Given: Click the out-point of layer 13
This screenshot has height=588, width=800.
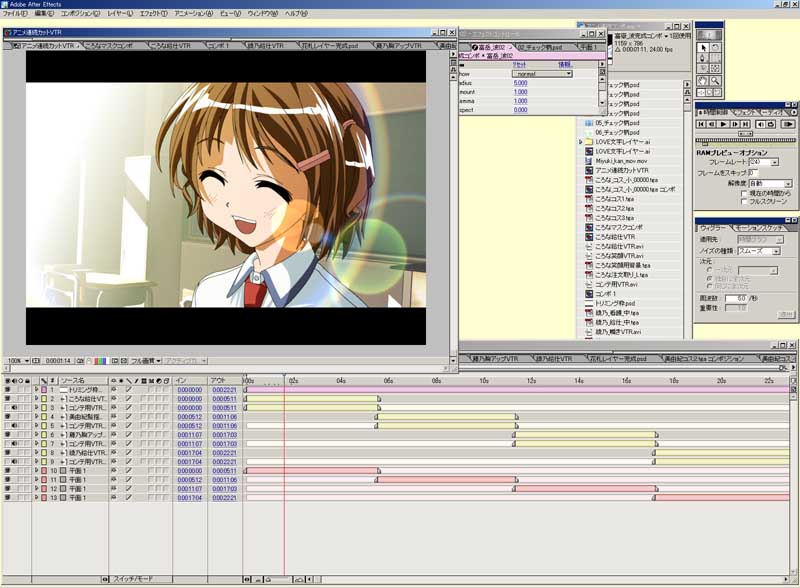Looking at the screenshot, I should pos(224,498).
